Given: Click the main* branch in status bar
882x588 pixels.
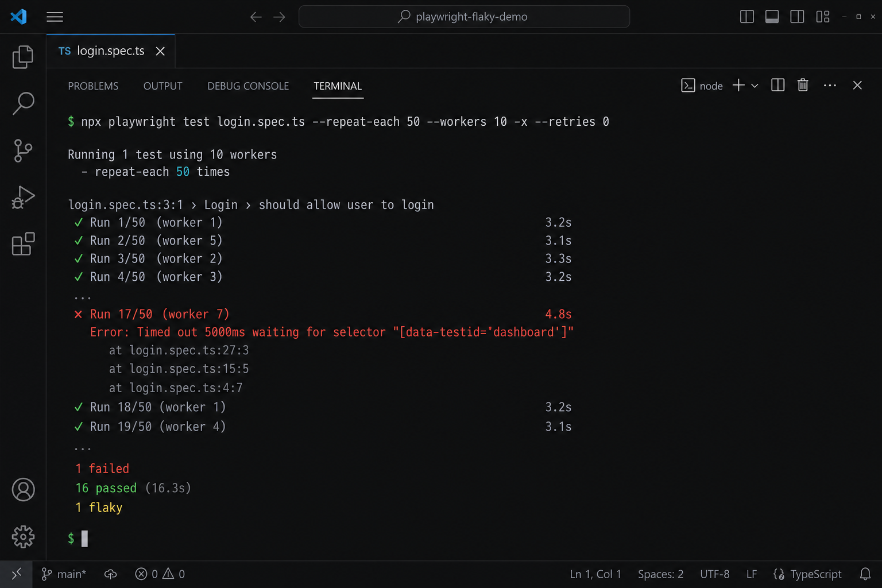Looking at the screenshot, I should click(x=64, y=574).
